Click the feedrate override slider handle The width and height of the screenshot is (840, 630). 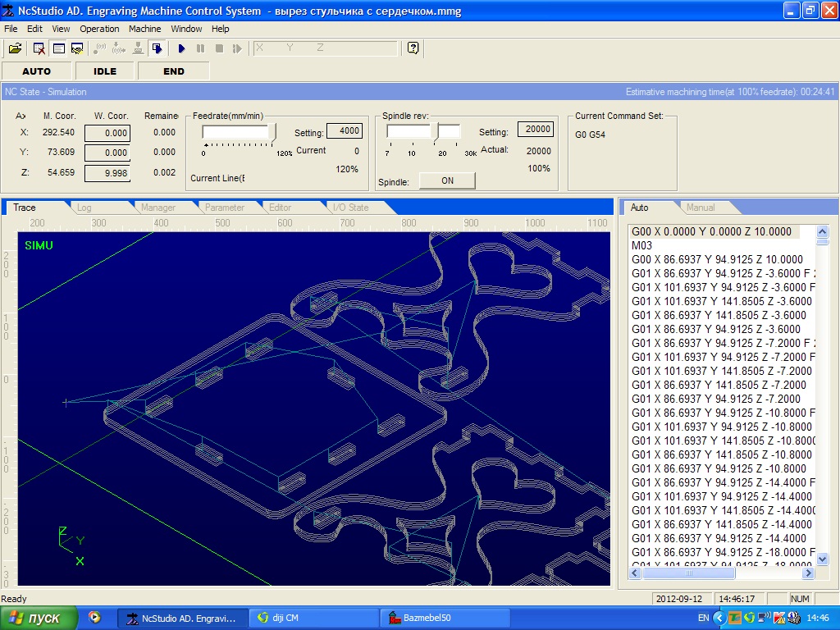tap(273, 132)
